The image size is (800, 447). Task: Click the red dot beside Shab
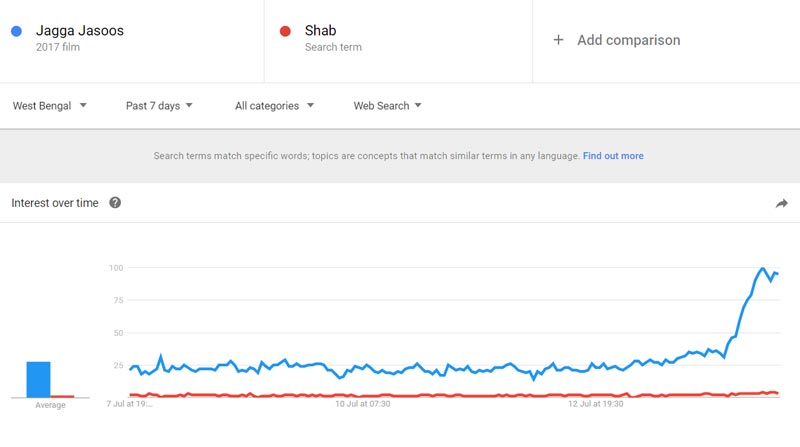(285, 31)
